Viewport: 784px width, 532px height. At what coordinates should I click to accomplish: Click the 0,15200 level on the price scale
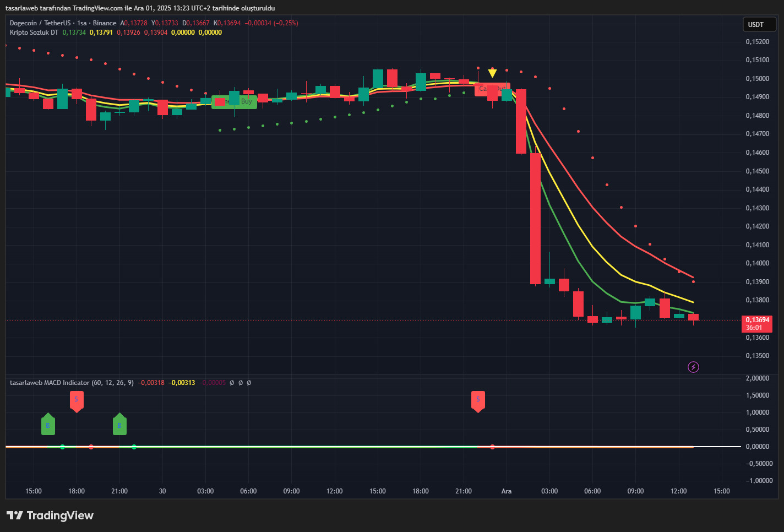758,42
